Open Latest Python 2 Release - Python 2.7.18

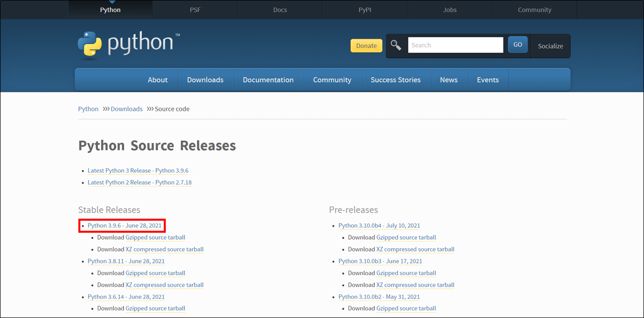(x=140, y=183)
